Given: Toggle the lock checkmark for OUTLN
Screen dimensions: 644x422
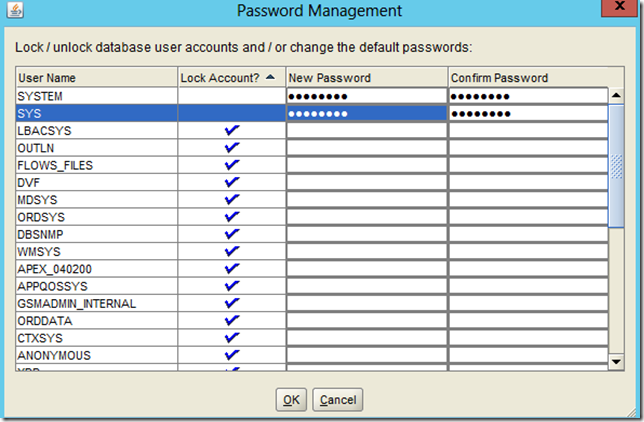Looking at the screenshot, I should pos(233,148).
